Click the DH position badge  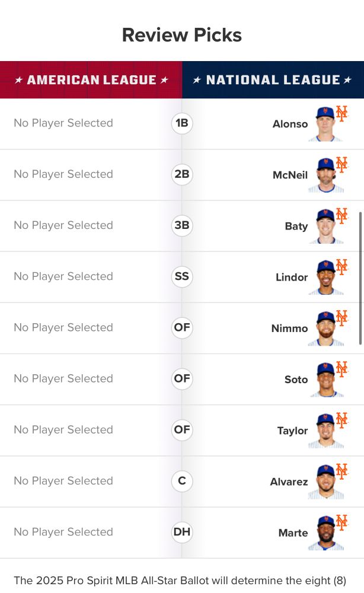pos(182,533)
